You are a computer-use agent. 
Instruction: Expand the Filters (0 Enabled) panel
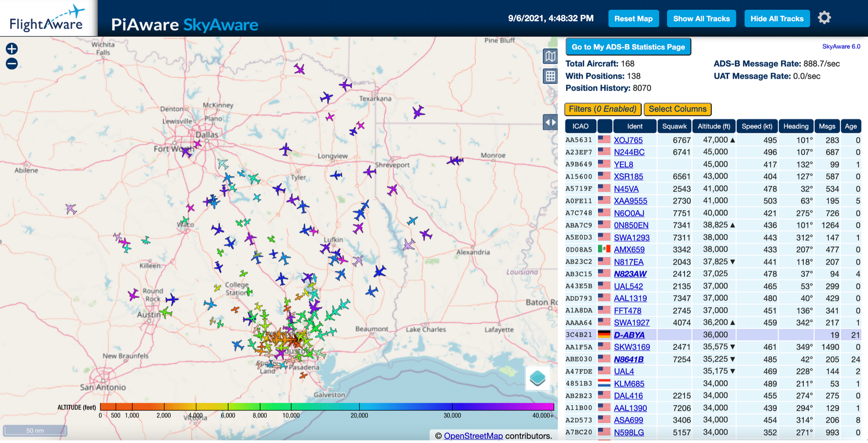pyautogui.click(x=602, y=109)
